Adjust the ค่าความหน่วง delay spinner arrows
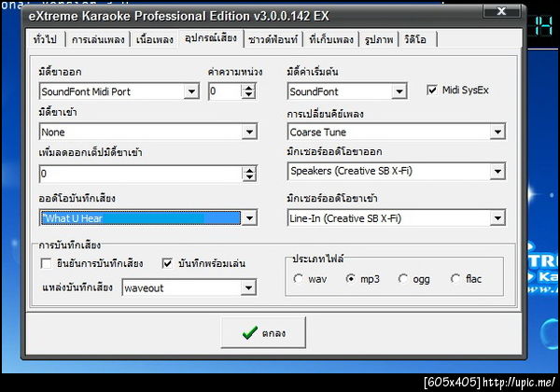 pyautogui.click(x=248, y=91)
